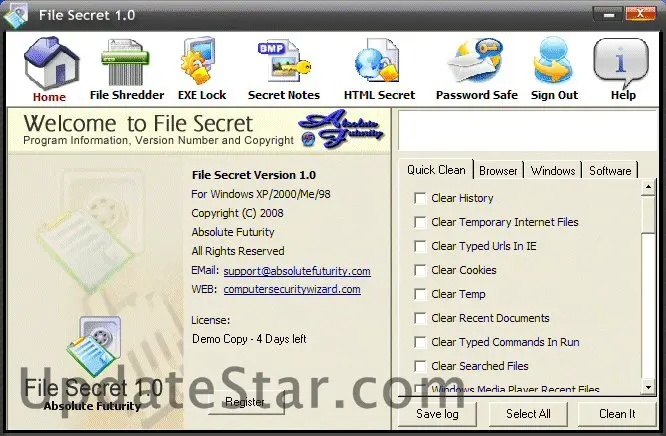Select the Quick Clean tab
Image resolution: width=666 pixels, height=436 pixels.
tap(436, 170)
